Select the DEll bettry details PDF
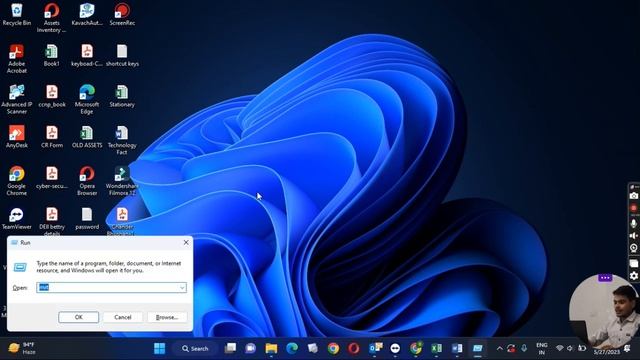This screenshot has height=360, width=640. coord(51,222)
